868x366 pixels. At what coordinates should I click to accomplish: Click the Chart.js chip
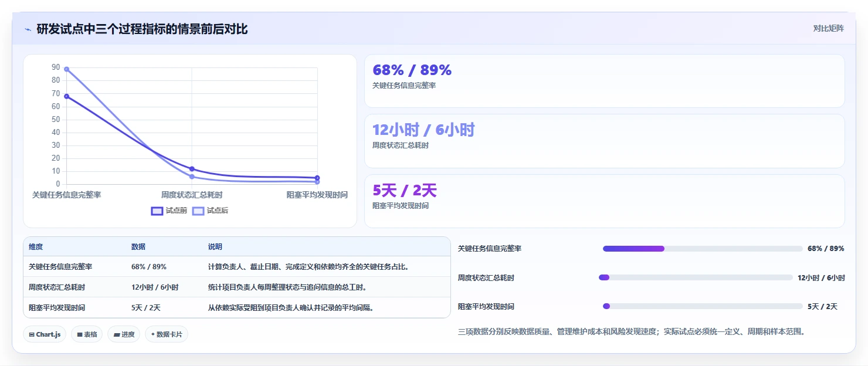coord(45,334)
